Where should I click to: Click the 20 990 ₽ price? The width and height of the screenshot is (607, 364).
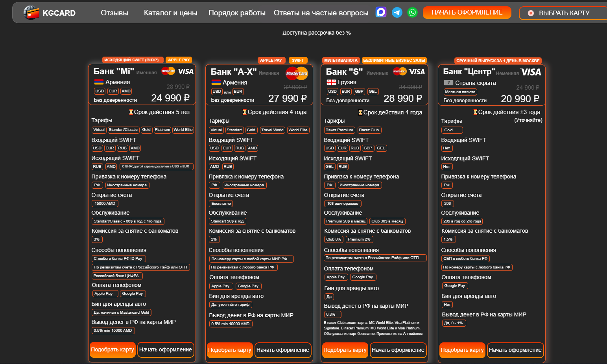[x=520, y=99]
